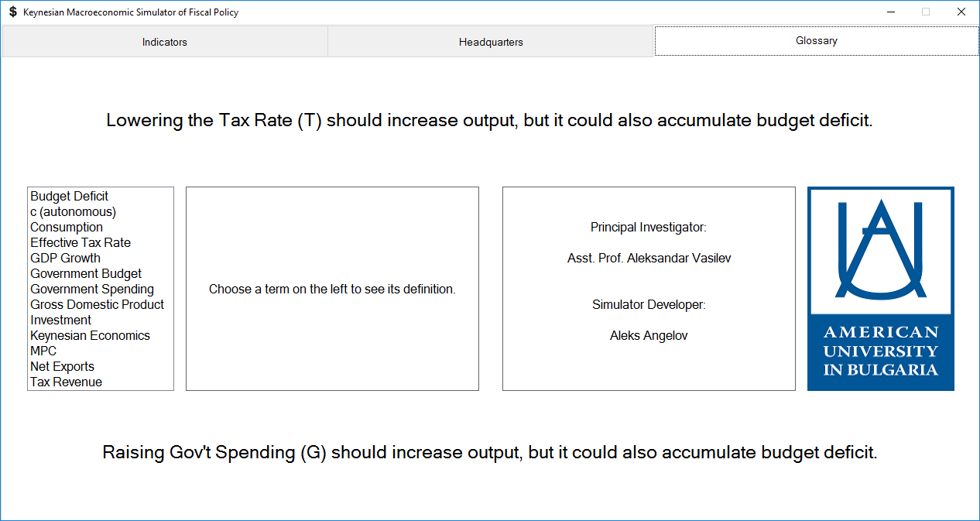
Task: Select the Glossary tab
Action: click(x=817, y=41)
